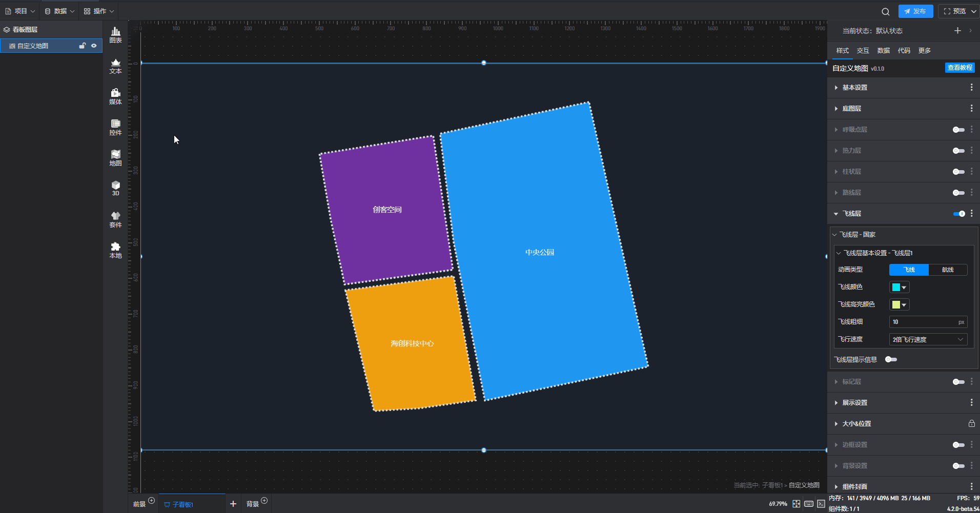
Task: Open the 飞线高亮颜色 color picker
Action: pos(900,305)
